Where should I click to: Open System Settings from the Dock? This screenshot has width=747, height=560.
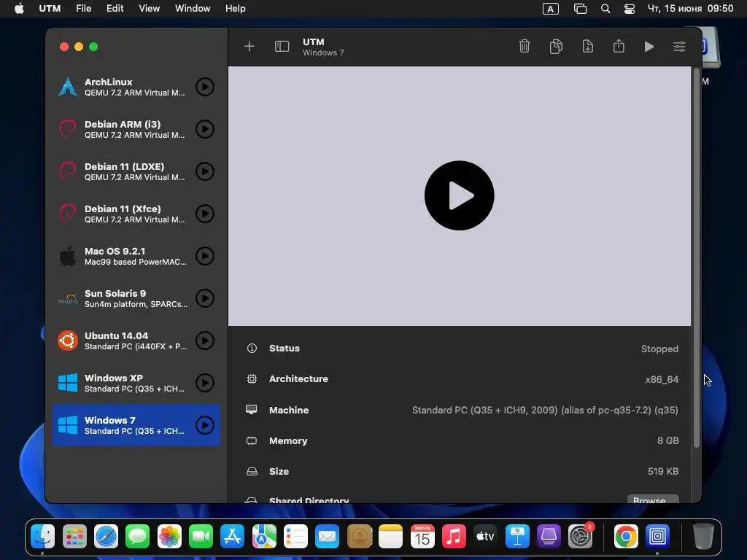pyautogui.click(x=580, y=537)
